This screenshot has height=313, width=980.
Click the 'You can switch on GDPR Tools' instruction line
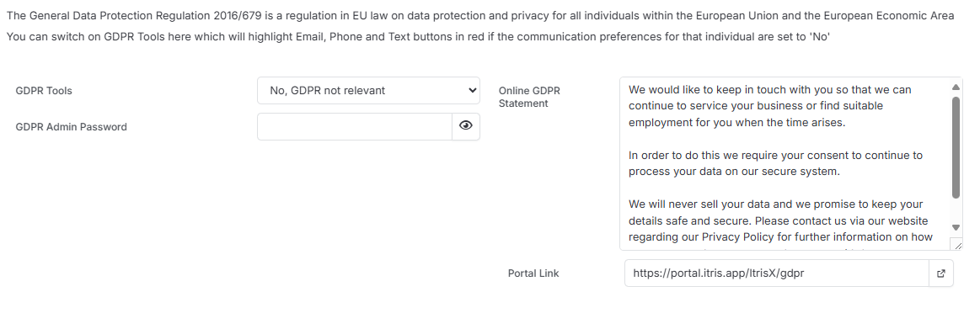(418, 37)
